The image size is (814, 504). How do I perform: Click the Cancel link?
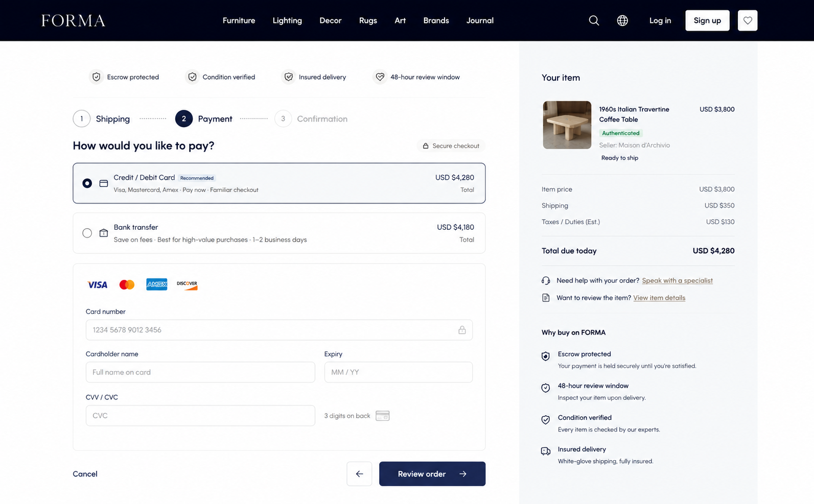[85, 474]
